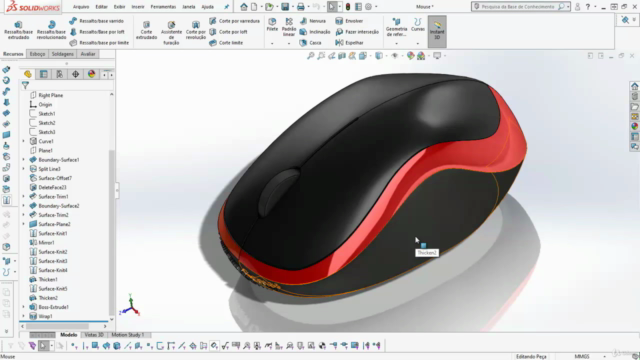Viewport: 640px width, 360px height.
Task: Open the Arquivo menu
Action: click(x=81, y=7)
